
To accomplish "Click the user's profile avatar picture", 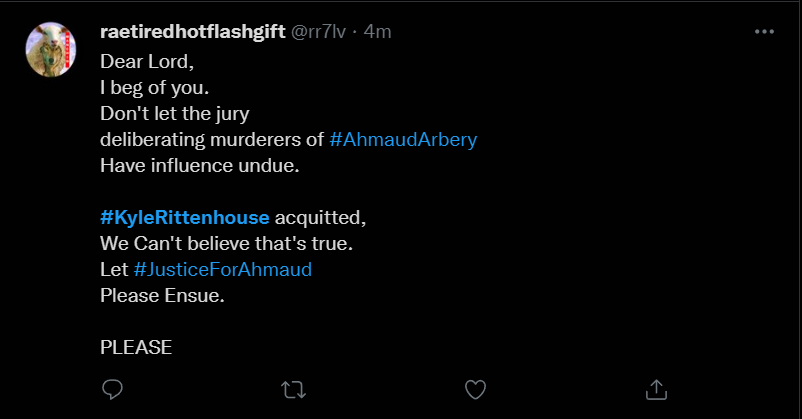I will tap(51, 51).
